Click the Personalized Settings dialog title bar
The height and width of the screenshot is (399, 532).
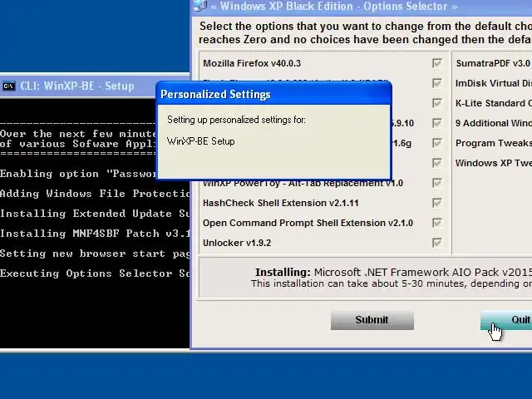pos(273,94)
